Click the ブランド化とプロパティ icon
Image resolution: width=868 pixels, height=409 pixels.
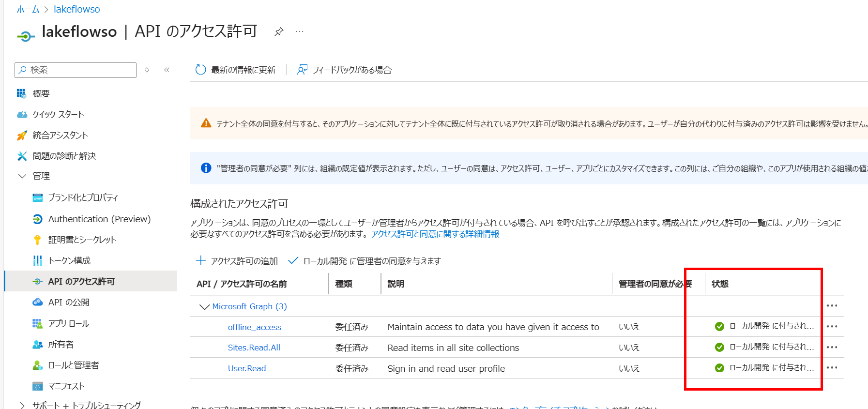[x=37, y=197]
